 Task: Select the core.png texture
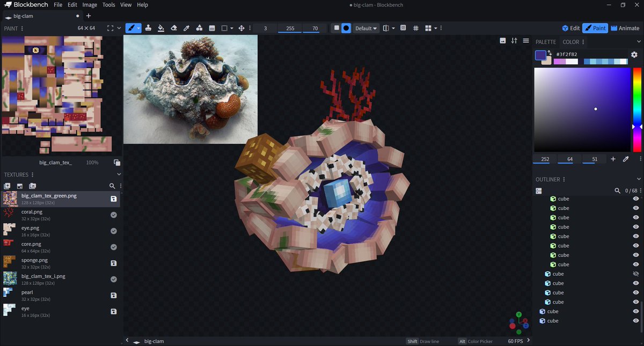pos(60,247)
